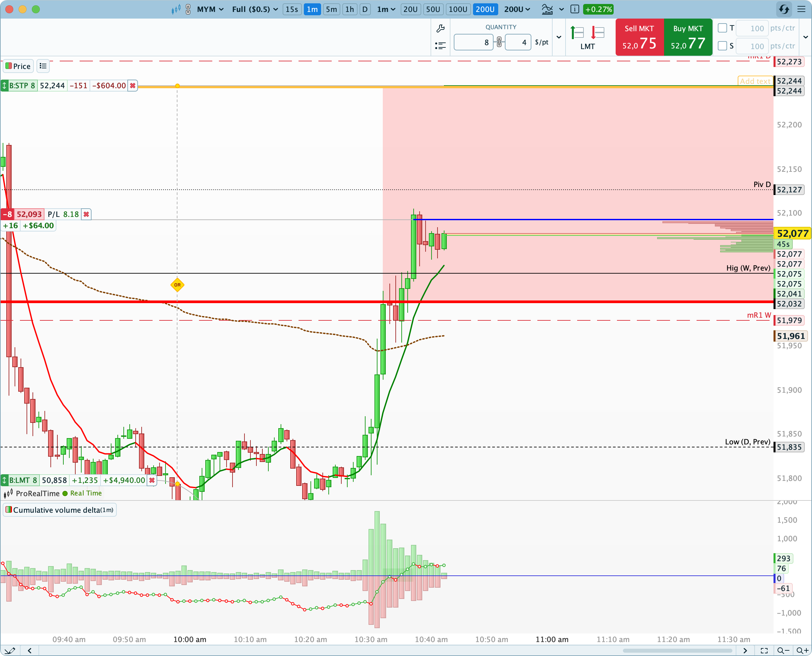Expand the 1m timeframe dropdown
812x656 pixels.
[x=386, y=9]
